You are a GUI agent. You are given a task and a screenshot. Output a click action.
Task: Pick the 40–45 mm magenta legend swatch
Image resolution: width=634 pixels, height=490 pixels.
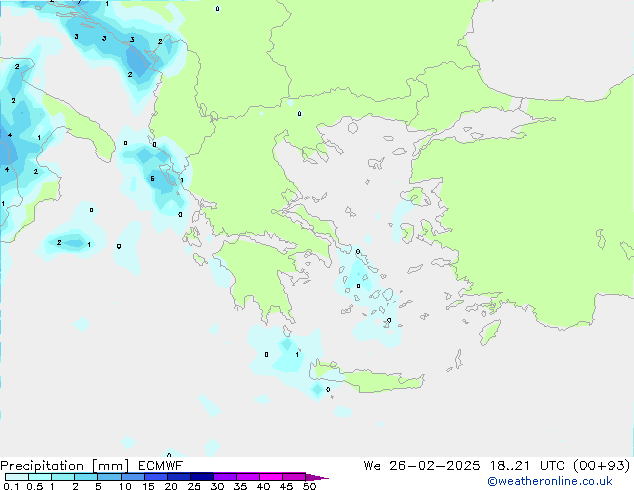click(271, 477)
